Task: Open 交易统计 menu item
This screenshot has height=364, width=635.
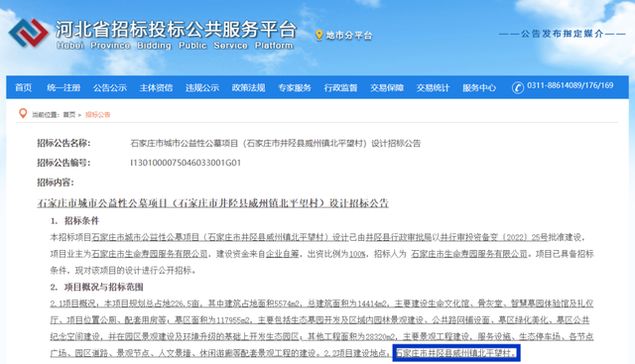Action: [433, 87]
